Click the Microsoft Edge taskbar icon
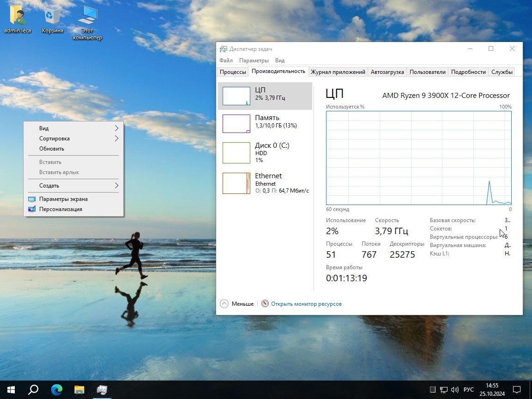532x399 pixels. (x=56, y=390)
